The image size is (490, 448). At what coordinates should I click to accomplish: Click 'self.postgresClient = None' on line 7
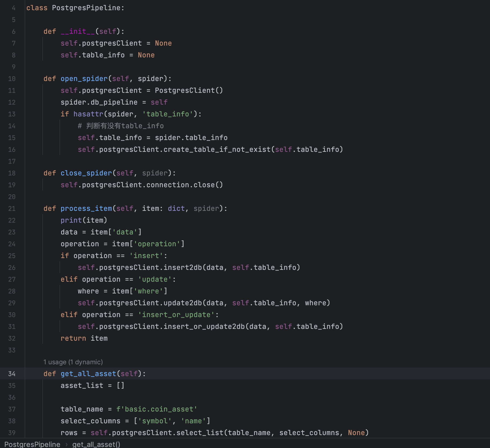(116, 43)
